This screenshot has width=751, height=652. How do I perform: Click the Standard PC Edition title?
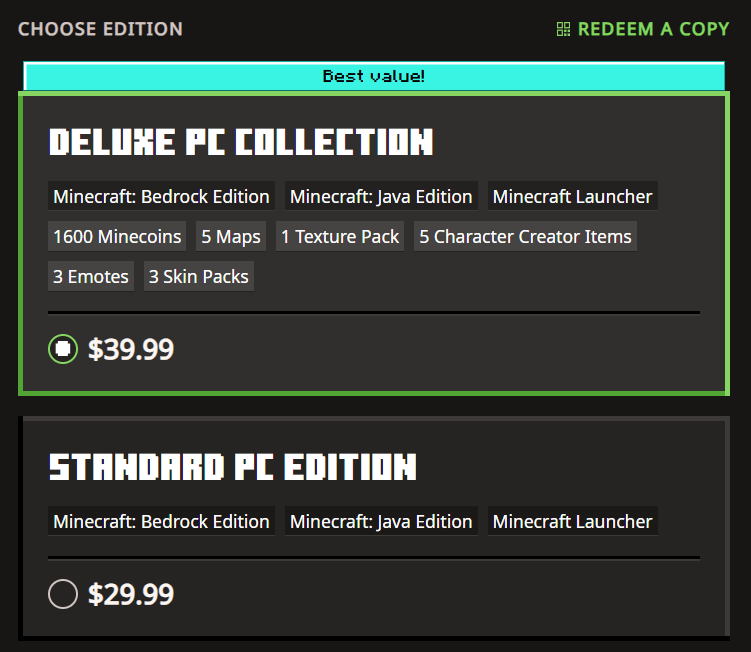233,467
